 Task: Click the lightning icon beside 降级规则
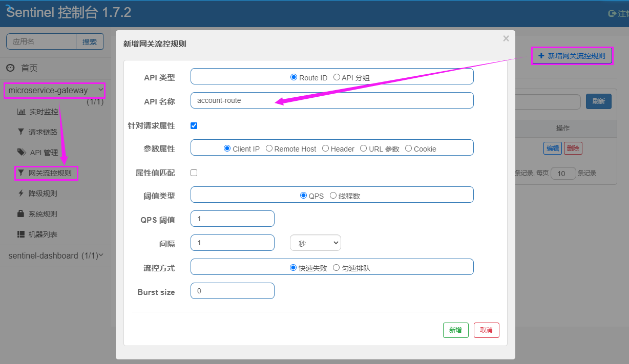pos(21,193)
